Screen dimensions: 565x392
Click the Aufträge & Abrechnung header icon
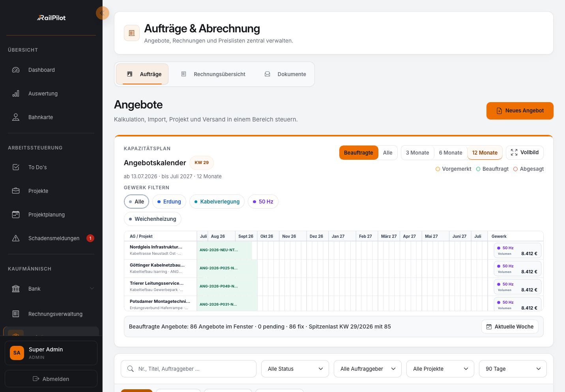tap(132, 33)
